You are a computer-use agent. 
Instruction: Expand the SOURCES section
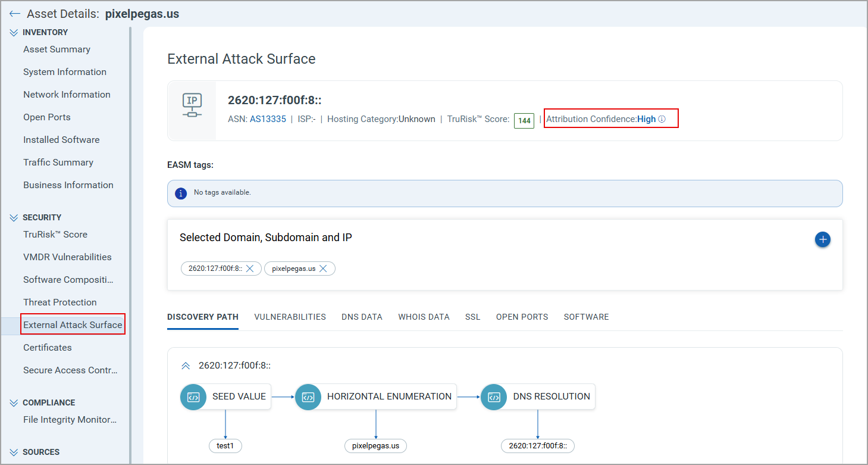[x=13, y=451]
